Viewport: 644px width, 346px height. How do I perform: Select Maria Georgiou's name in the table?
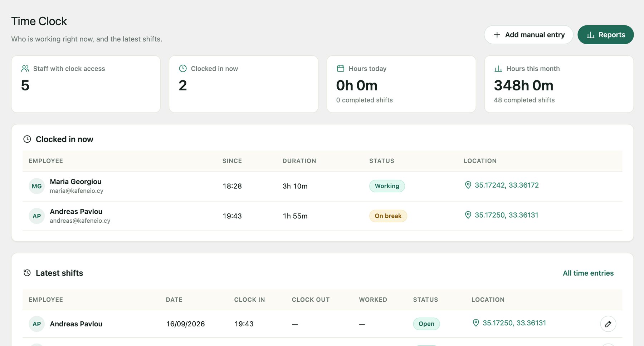pyautogui.click(x=75, y=182)
